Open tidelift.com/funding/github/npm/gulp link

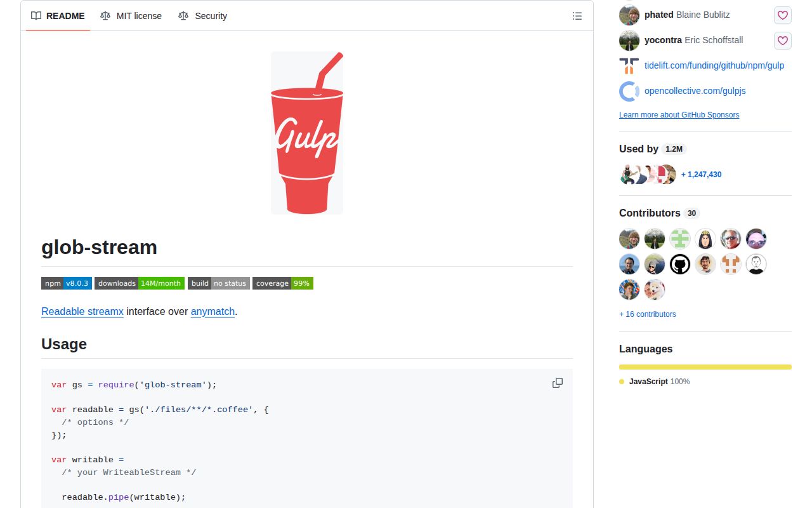[x=714, y=65]
